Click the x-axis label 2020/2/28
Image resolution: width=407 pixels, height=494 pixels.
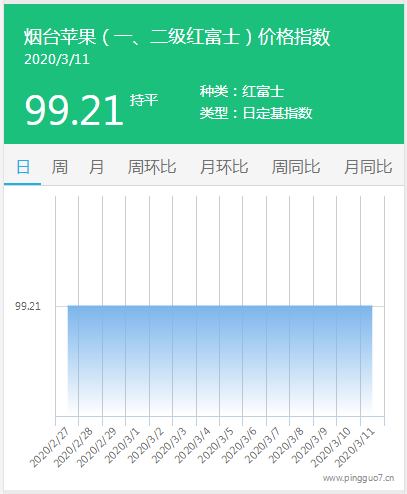(73, 448)
